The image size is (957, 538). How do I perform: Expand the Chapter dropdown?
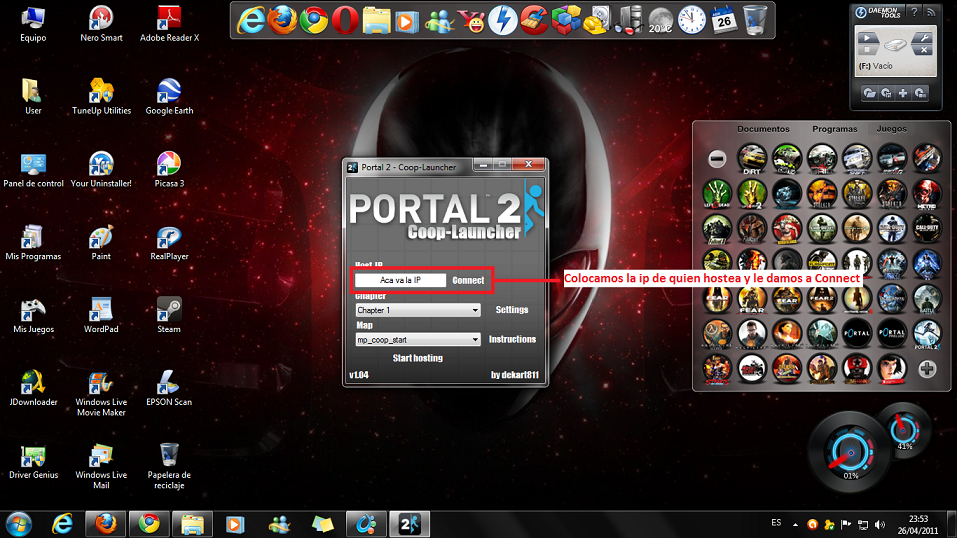pyautogui.click(x=418, y=310)
